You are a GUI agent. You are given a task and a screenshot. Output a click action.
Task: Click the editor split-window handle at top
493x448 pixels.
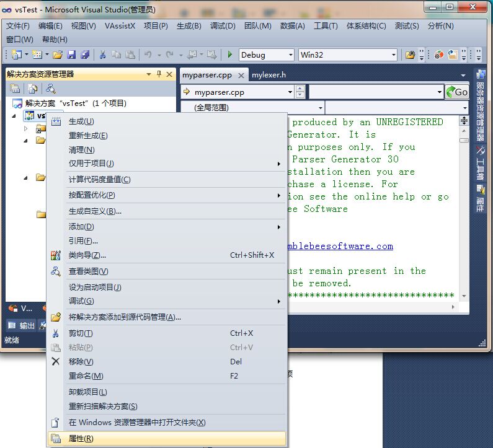464,121
